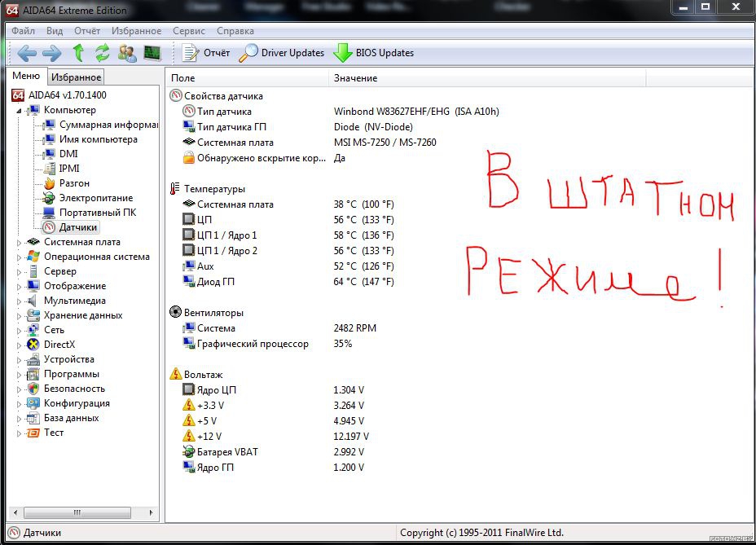Select the ЦП 1 / Ядро 2 row
Viewport: 756px width, 545px height.
pos(289,250)
